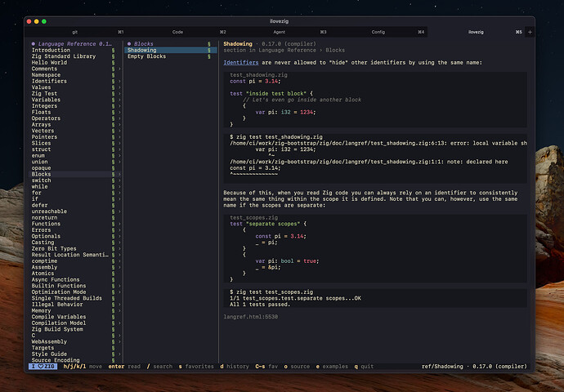
Task: Click the § marker beside Atomics
Action: coord(113,274)
